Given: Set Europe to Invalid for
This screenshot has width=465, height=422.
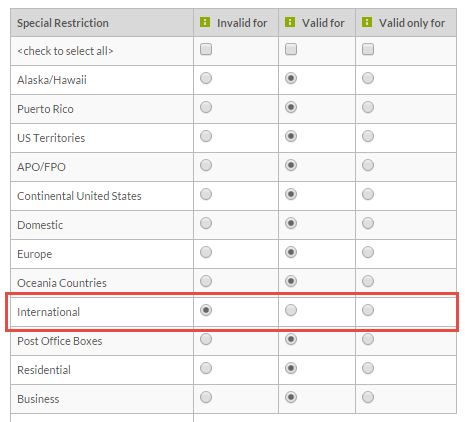Looking at the screenshot, I should tap(206, 252).
